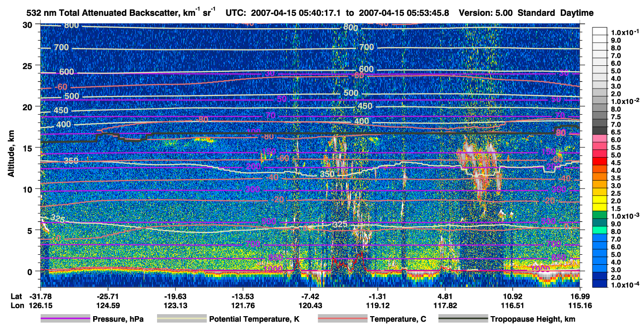
Task: Click longitude value '121.76'
Action: coord(243,305)
